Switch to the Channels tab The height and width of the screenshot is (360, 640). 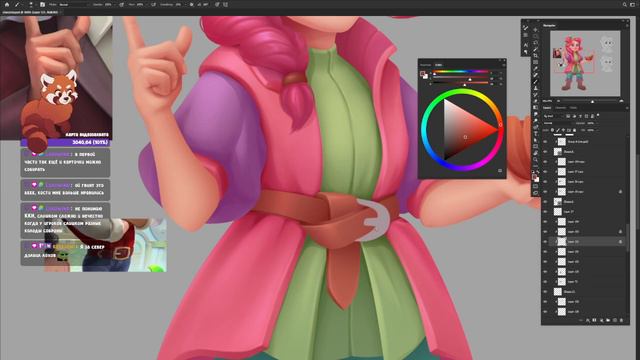[560, 108]
